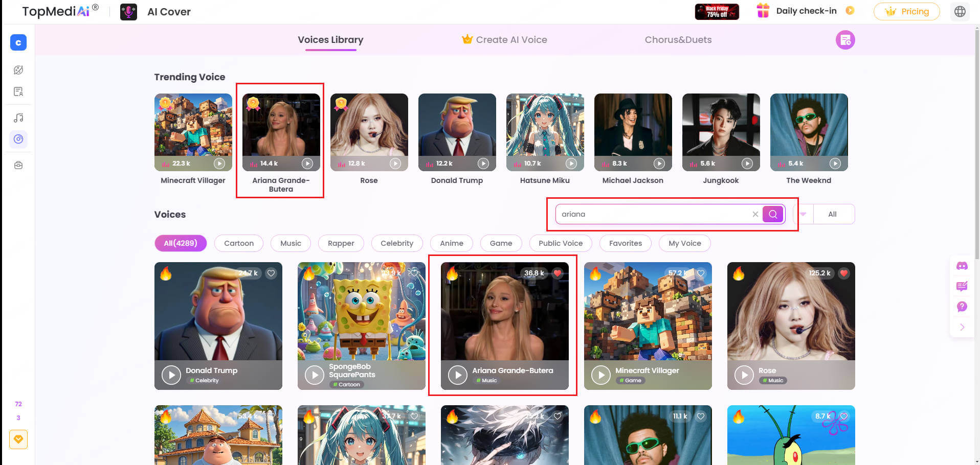The height and width of the screenshot is (465, 980).
Task: Show My Voice category
Action: [685, 243]
